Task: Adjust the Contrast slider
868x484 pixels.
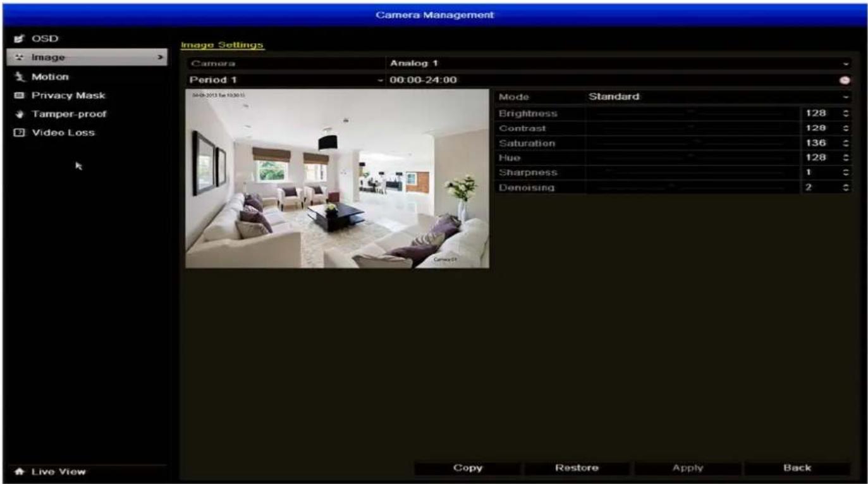Action: (x=692, y=128)
